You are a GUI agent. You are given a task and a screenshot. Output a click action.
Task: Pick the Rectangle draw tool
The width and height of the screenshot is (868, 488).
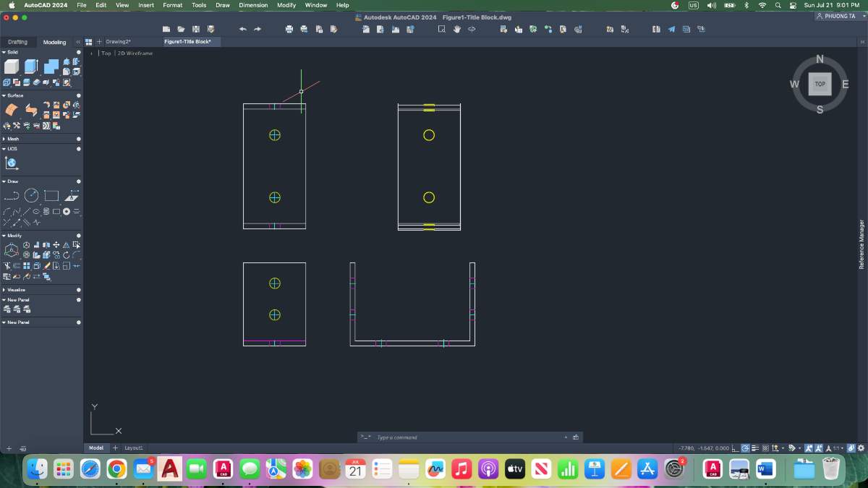[51, 195]
